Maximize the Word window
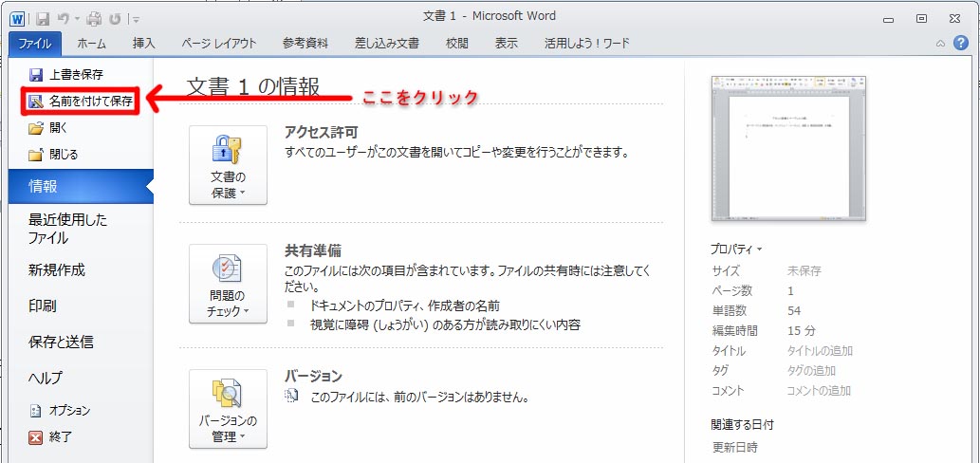980x463 pixels. 921,19
